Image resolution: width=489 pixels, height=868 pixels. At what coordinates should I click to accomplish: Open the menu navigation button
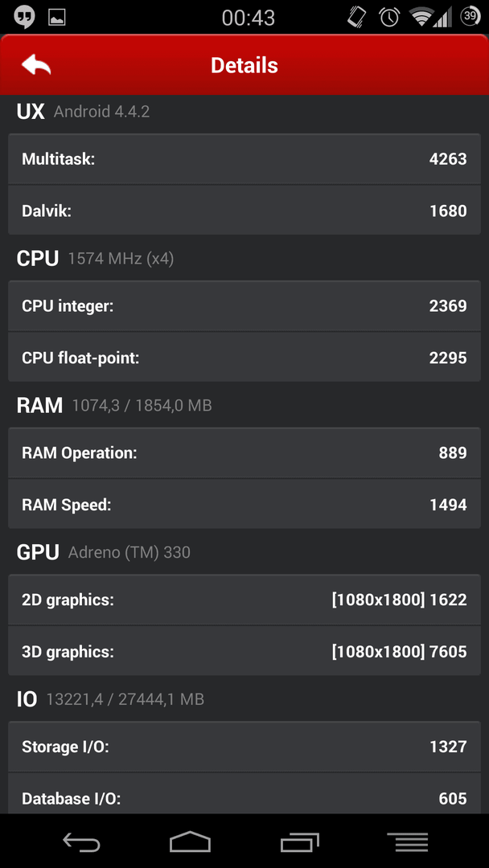click(x=408, y=842)
